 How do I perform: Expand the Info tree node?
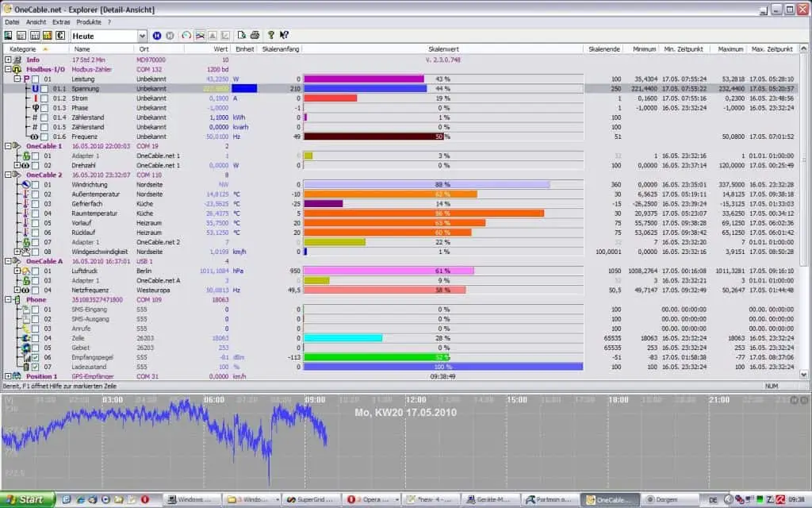click(8, 60)
